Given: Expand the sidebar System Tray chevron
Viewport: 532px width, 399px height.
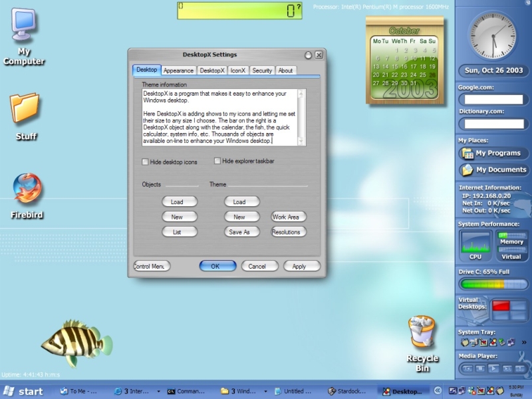Looking at the screenshot, I should [x=524, y=342].
